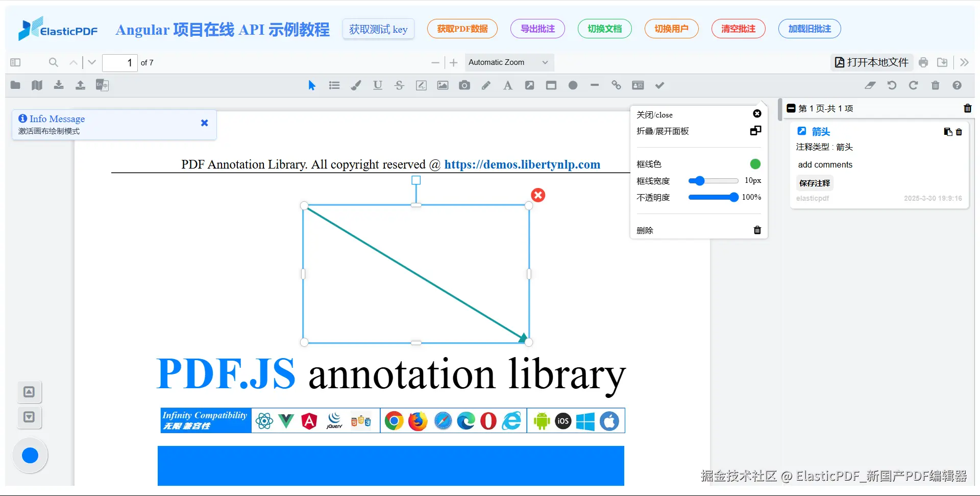This screenshot has height=496, width=980.
Task: Select the strikethrough text tool
Action: point(399,85)
